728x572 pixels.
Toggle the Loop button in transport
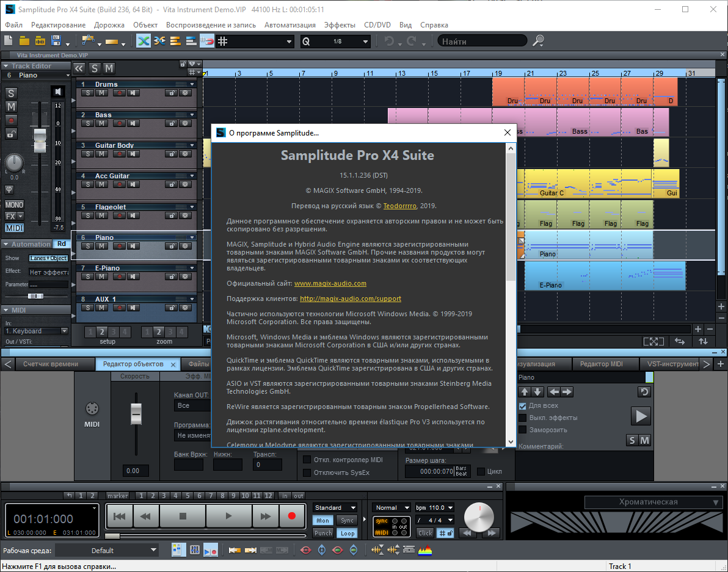tap(348, 533)
